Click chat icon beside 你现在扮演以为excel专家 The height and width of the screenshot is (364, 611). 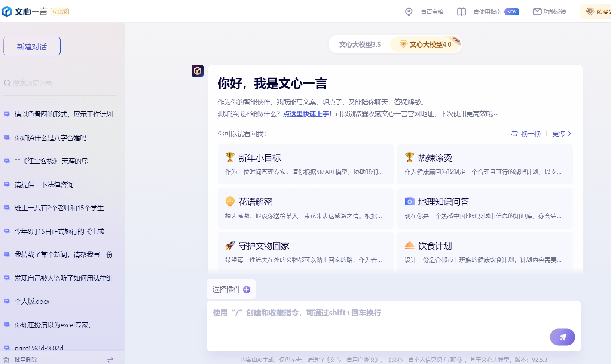(x=7, y=325)
